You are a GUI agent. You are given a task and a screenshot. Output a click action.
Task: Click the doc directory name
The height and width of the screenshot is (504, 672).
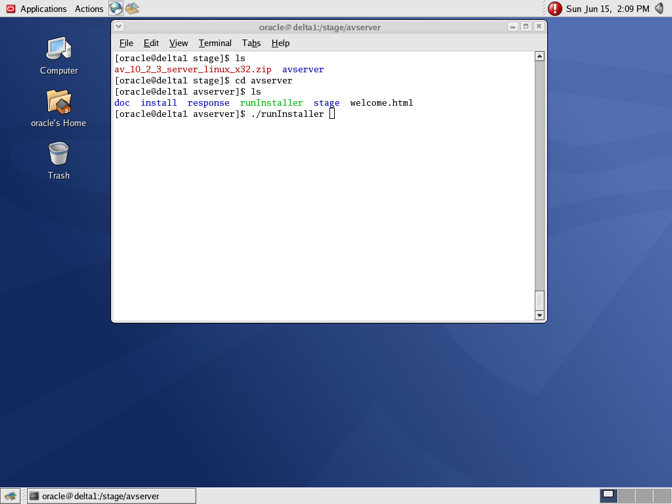122,103
